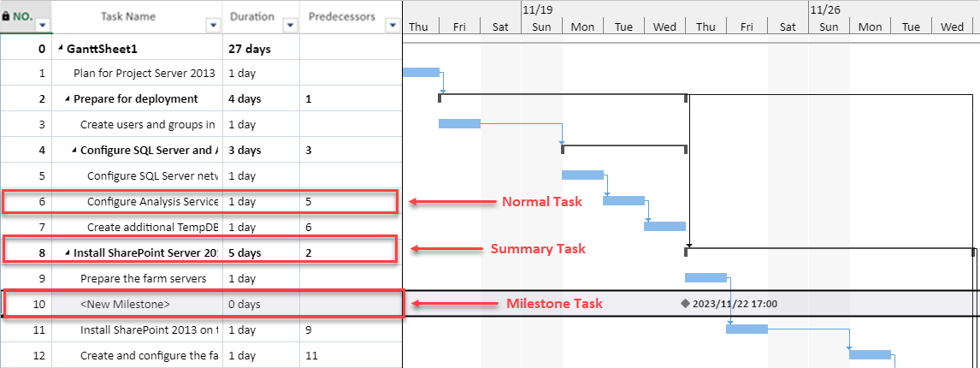Image resolution: width=980 pixels, height=368 pixels.
Task: Click the Configure Analysis Services Gantt bar
Action: [623, 200]
